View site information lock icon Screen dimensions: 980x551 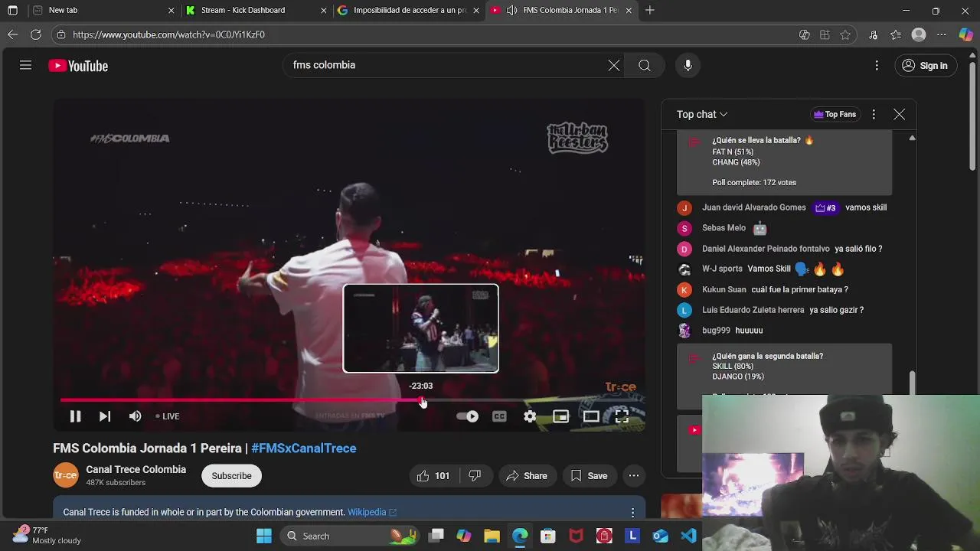tap(61, 34)
